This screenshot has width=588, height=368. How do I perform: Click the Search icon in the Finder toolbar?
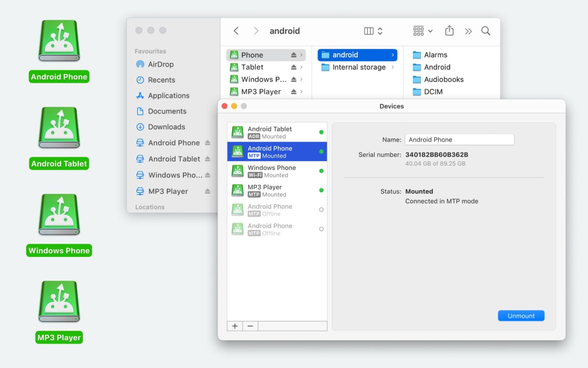click(x=485, y=31)
